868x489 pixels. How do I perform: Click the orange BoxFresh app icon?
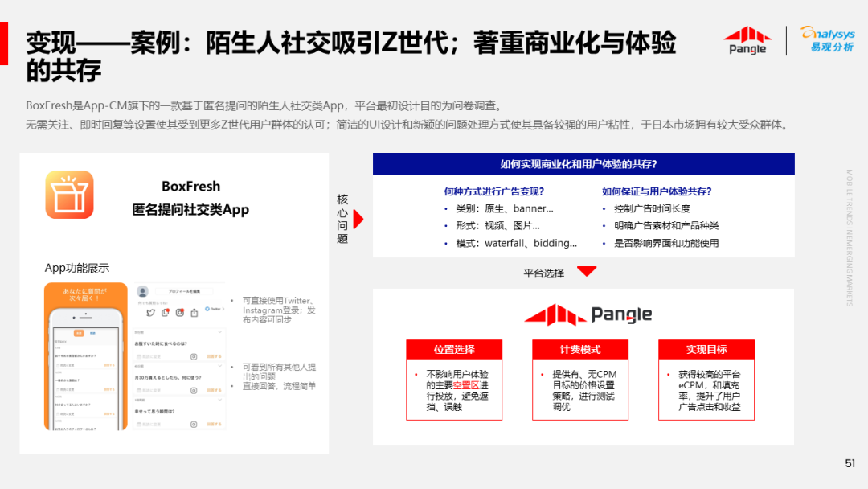(69, 195)
